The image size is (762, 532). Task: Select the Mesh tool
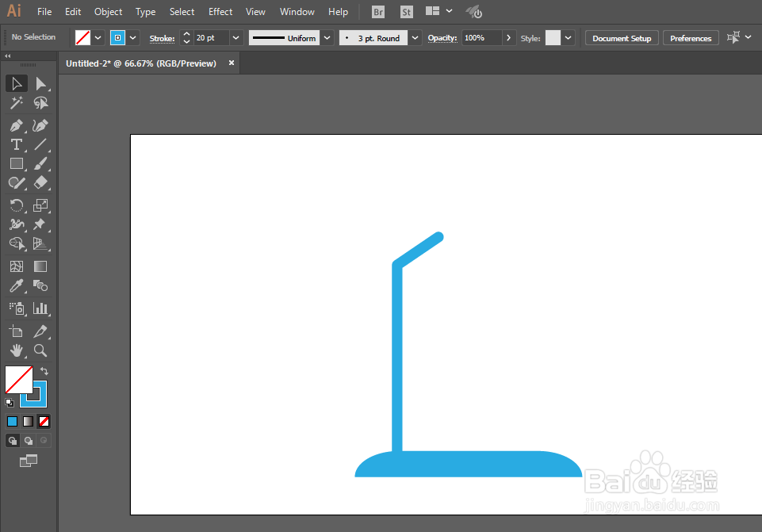point(17,266)
